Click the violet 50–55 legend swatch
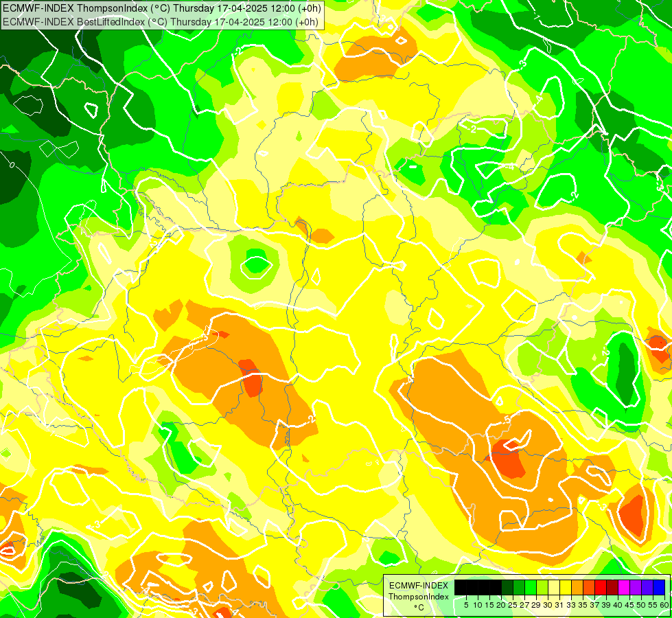672x618 pixels. (647, 587)
